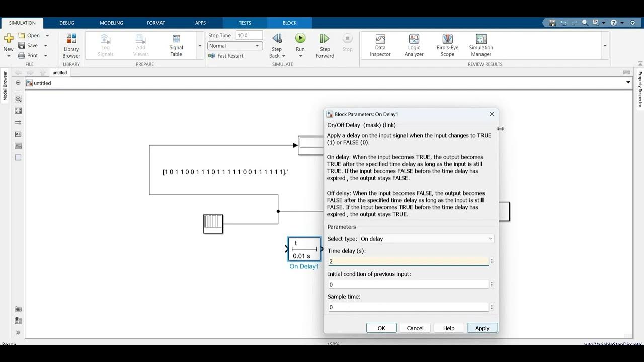Switch to the TESTS tab
The height and width of the screenshot is (362, 644).
(x=245, y=23)
